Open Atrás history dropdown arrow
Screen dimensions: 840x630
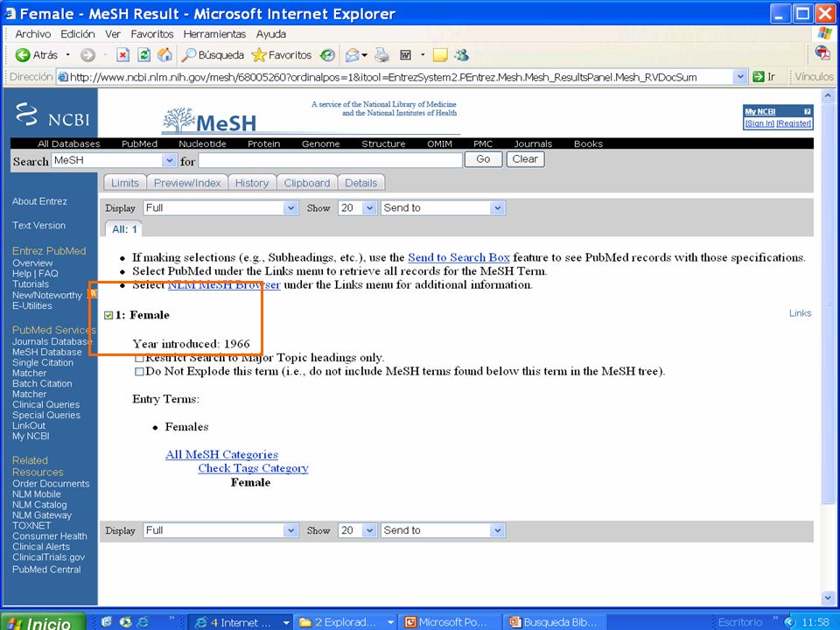tap(68, 54)
